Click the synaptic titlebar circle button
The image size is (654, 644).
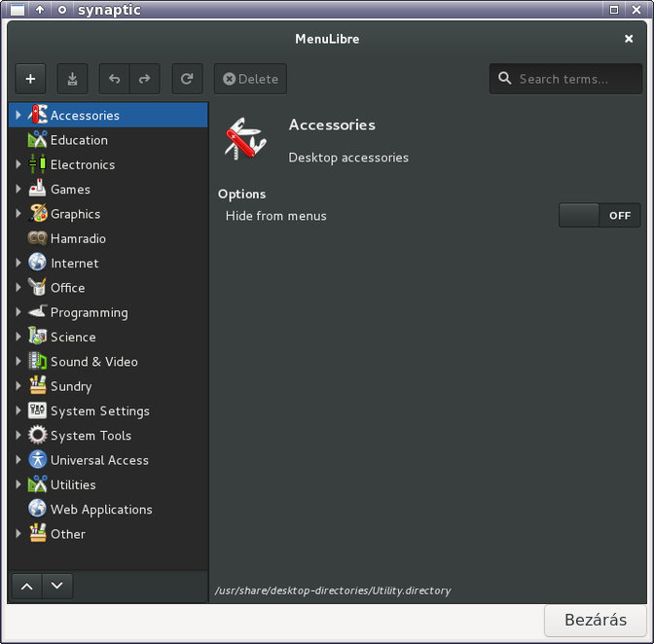(62, 9)
